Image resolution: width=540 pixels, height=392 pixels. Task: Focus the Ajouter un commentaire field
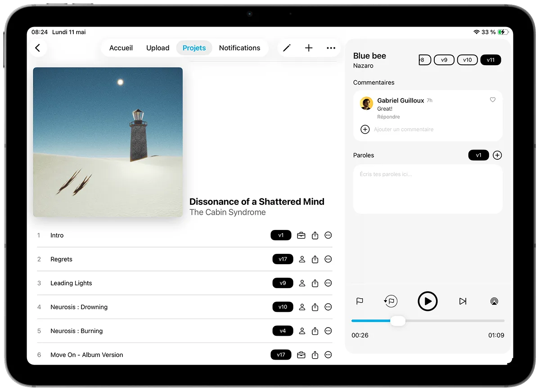pyautogui.click(x=404, y=130)
